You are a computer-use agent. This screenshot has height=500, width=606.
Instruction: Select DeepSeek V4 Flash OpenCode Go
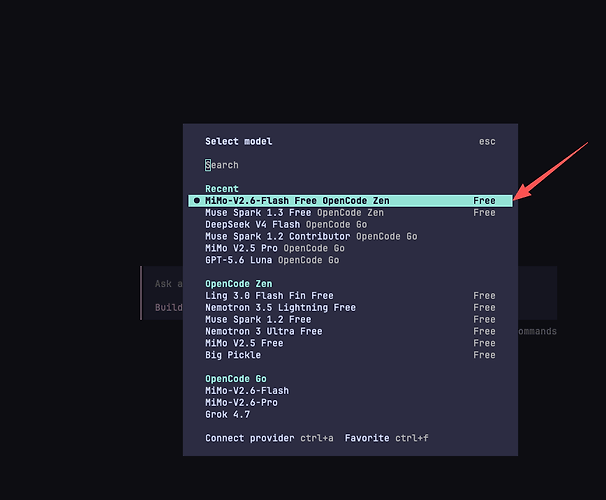tap(350, 224)
